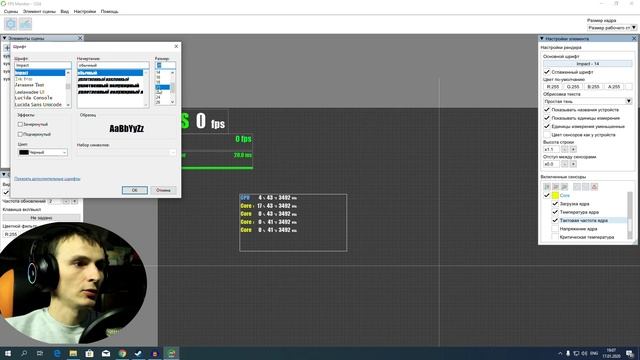The image size is (640, 360).
Task: Select the Impact font in list
Action: tap(40, 73)
